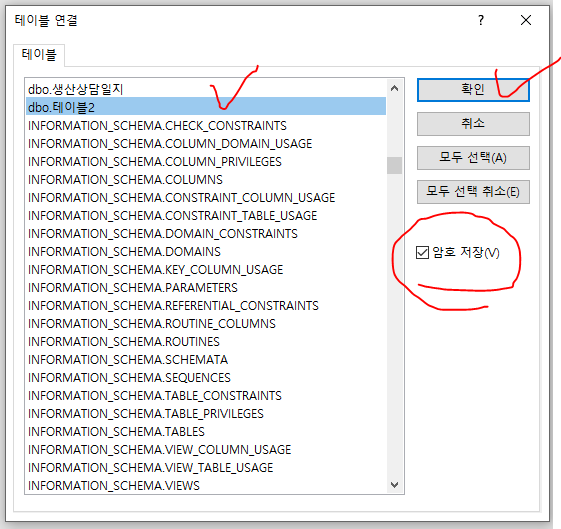Select INFORMATION_SCHEMA.TABLE_PRIVILEGES

pos(206,413)
